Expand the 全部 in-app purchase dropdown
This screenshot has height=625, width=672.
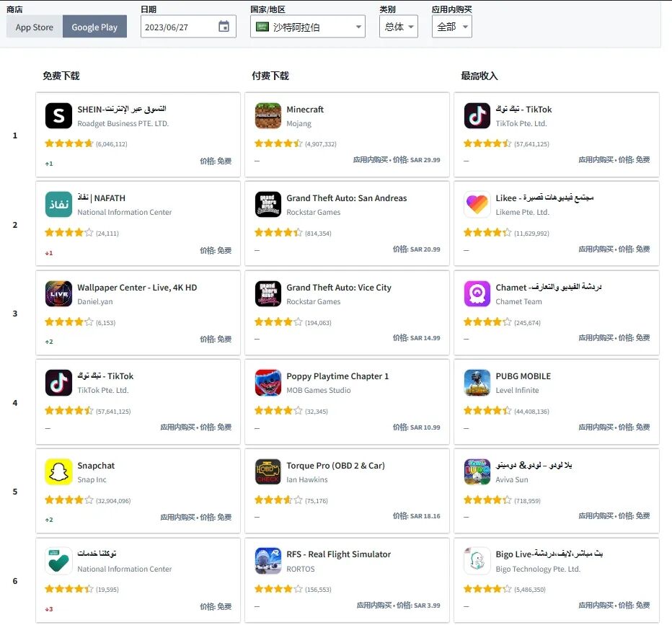point(451,27)
